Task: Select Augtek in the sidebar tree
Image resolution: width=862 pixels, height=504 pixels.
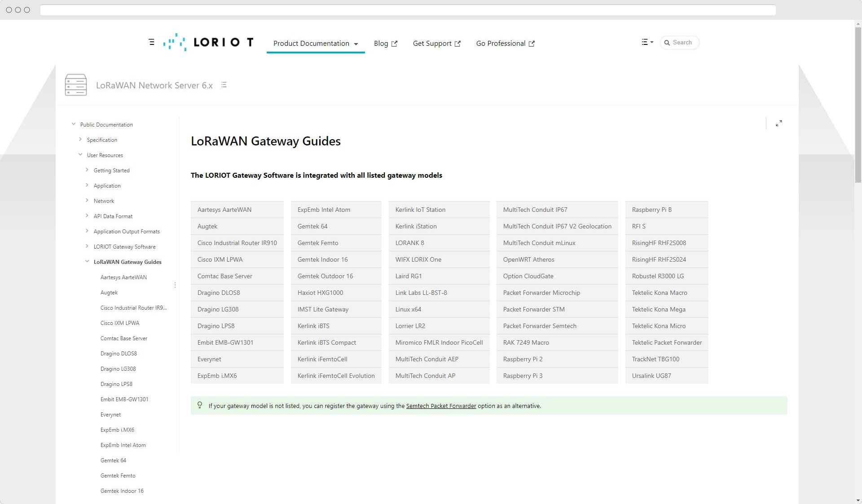Action: tap(109, 293)
